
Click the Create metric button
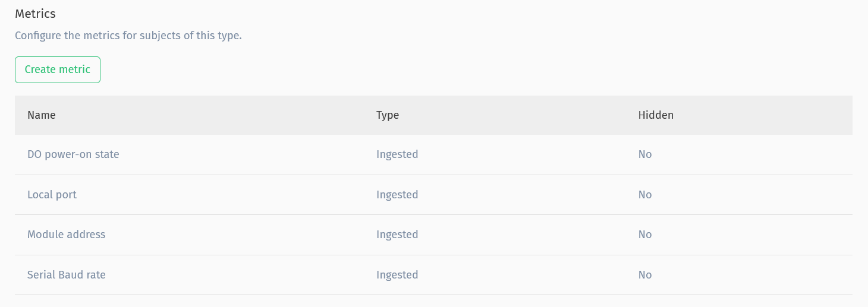click(x=58, y=69)
